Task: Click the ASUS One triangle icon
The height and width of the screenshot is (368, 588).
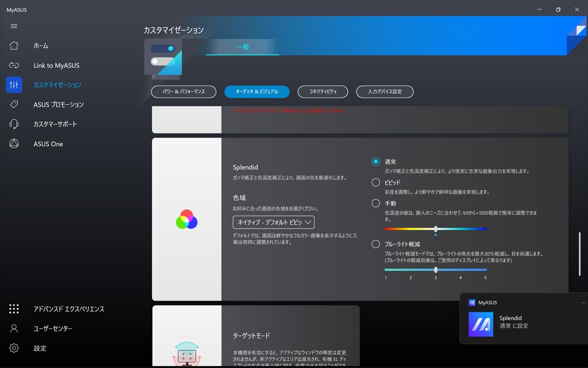Action: click(x=14, y=144)
